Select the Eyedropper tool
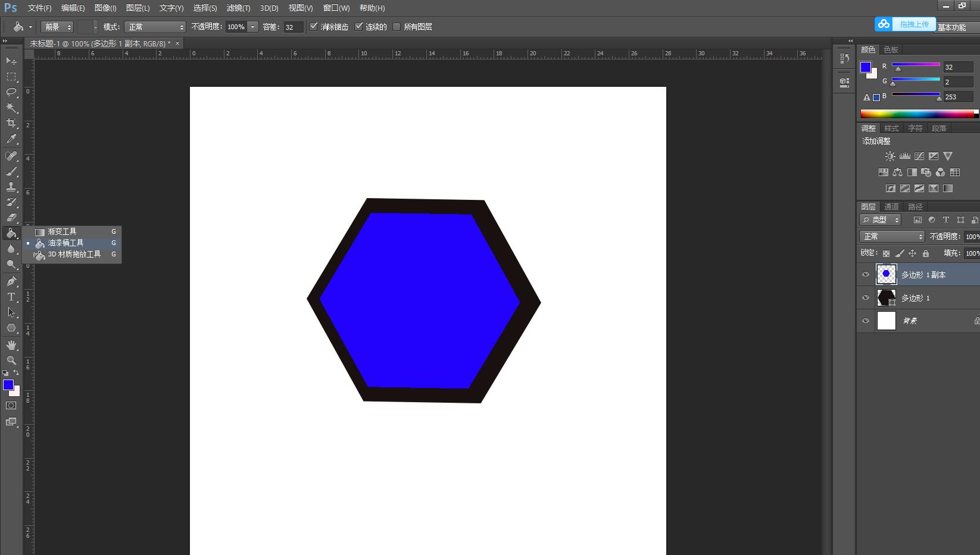 pos(11,139)
